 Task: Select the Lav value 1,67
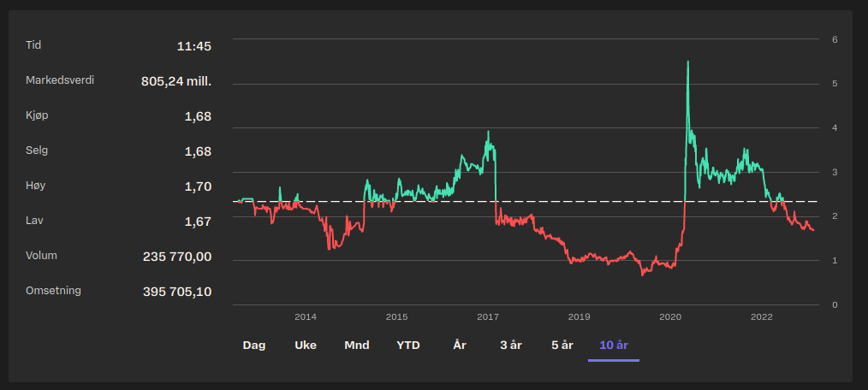198,222
